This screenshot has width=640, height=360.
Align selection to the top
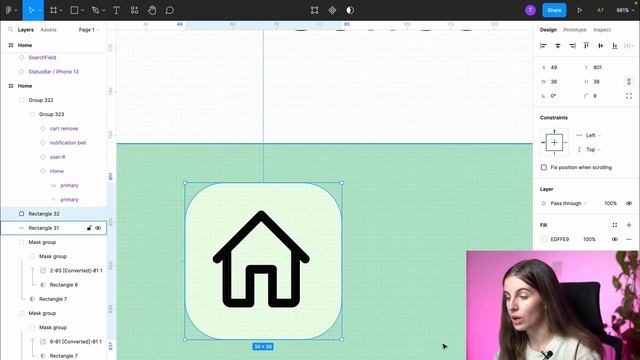[x=586, y=46]
